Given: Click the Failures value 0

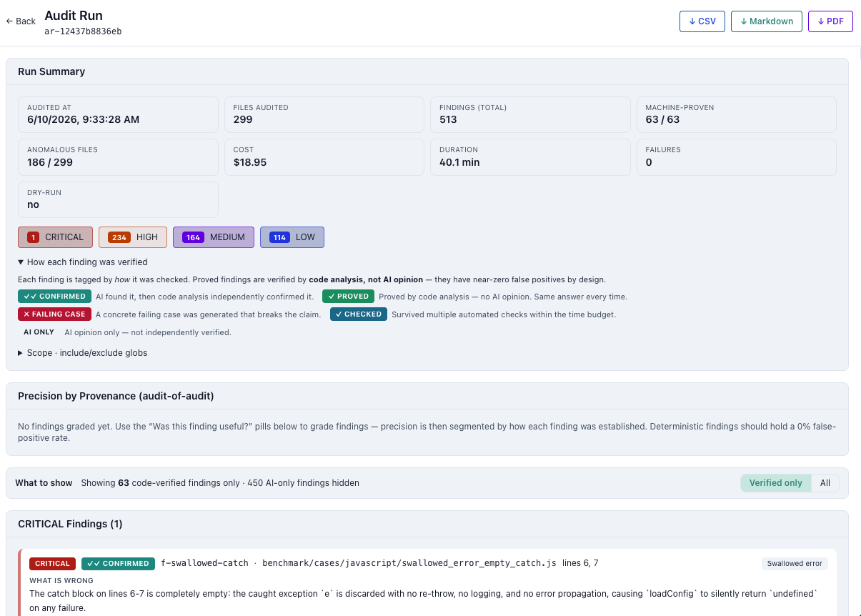Looking at the screenshot, I should (649, 162).
